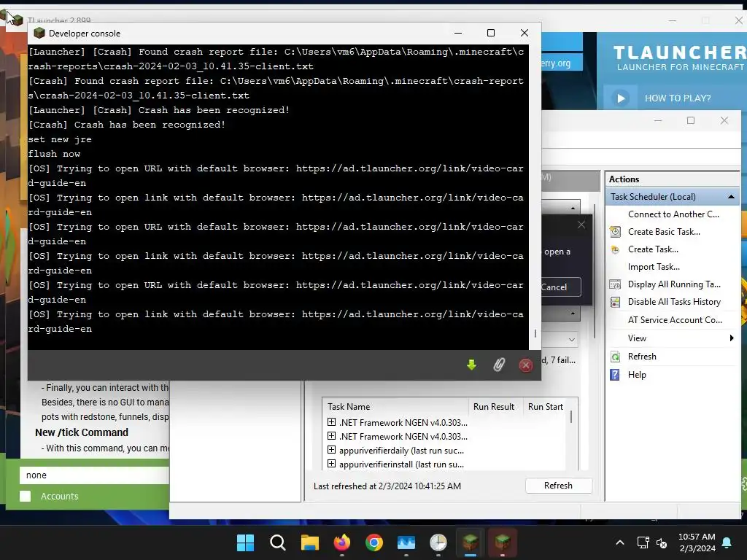The height and width of the screenshot is (560, 747).
Task: Click the Display All Running Tasks icon
Action: click(x=615, y=284)
